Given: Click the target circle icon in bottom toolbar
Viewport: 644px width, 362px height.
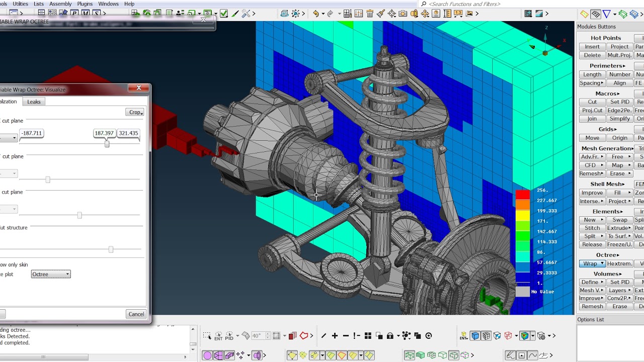Looking at the screenshot, I should pyautogui.click(x=429, y=336).
